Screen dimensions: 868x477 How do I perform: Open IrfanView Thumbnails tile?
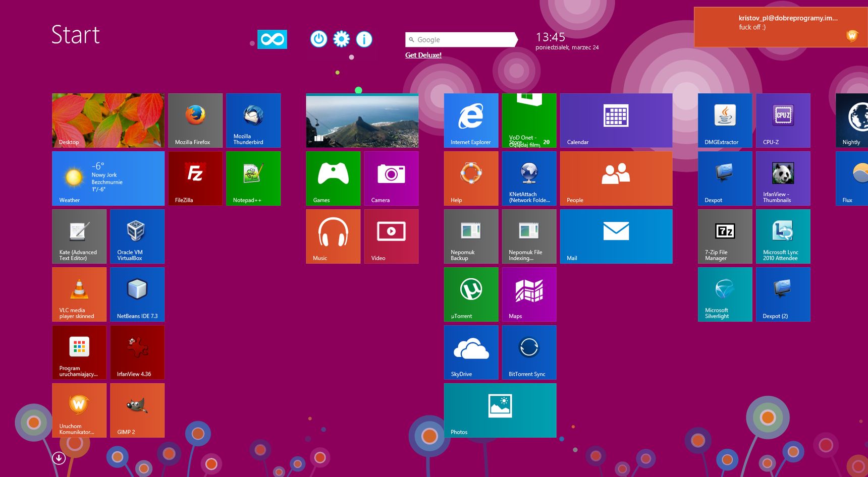[x=783, y=178]
